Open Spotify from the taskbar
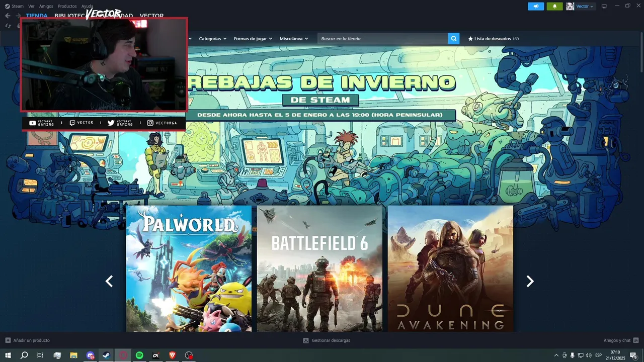The width and height of the screenshot is (644, 362). (139, 355)
